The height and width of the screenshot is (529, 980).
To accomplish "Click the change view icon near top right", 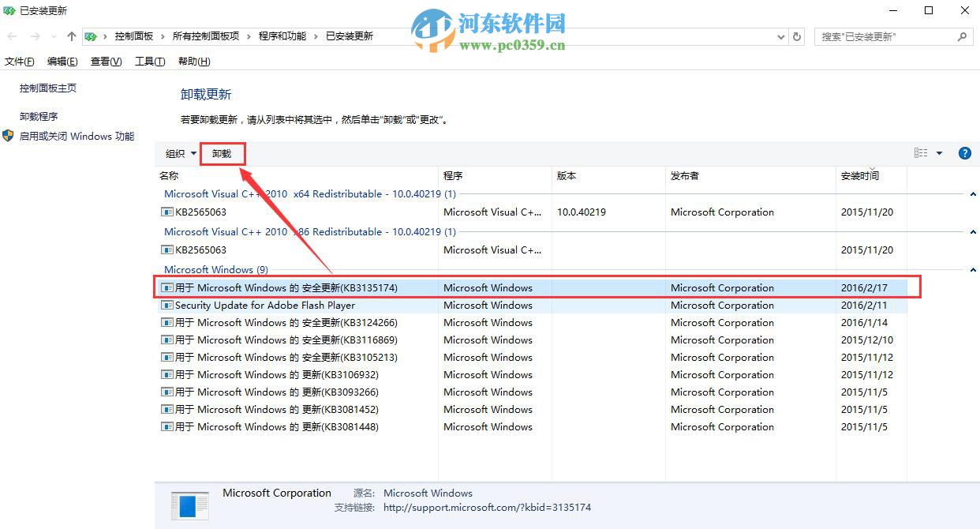I will (x=922, y=152).
